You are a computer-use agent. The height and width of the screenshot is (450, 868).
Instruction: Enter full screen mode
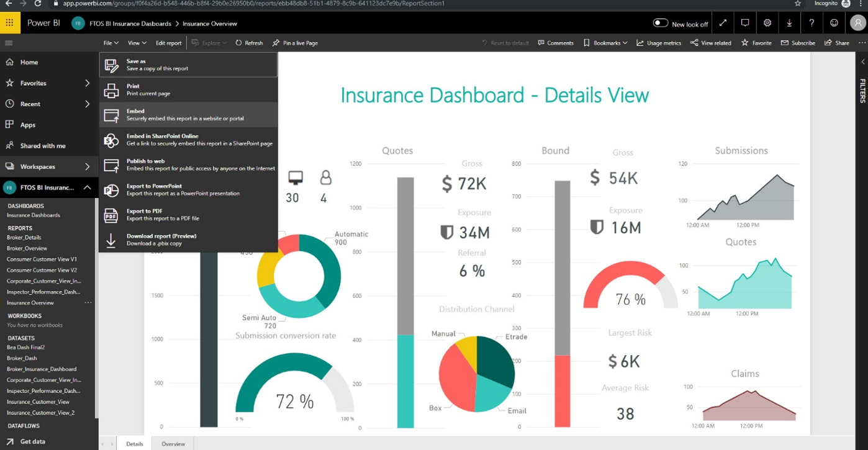click(722, 23)
